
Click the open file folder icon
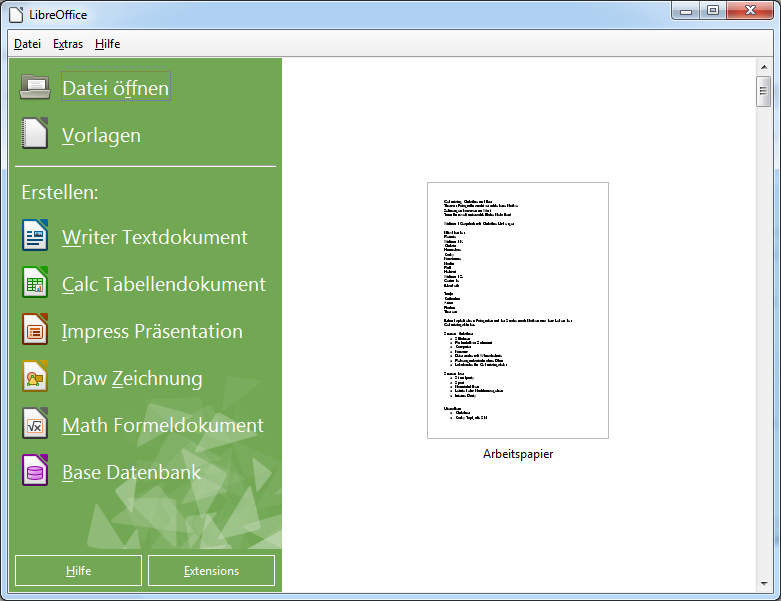tap(35, 88)
